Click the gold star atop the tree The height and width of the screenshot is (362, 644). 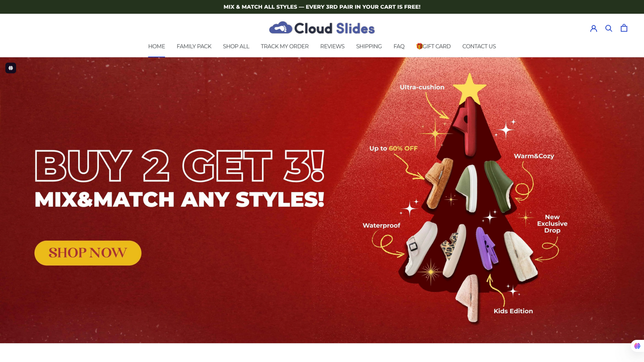(469, 88)
